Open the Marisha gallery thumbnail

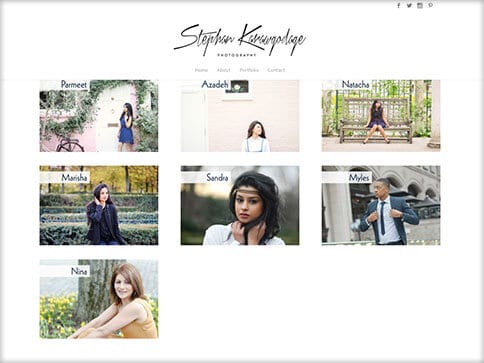pos(99,205)
